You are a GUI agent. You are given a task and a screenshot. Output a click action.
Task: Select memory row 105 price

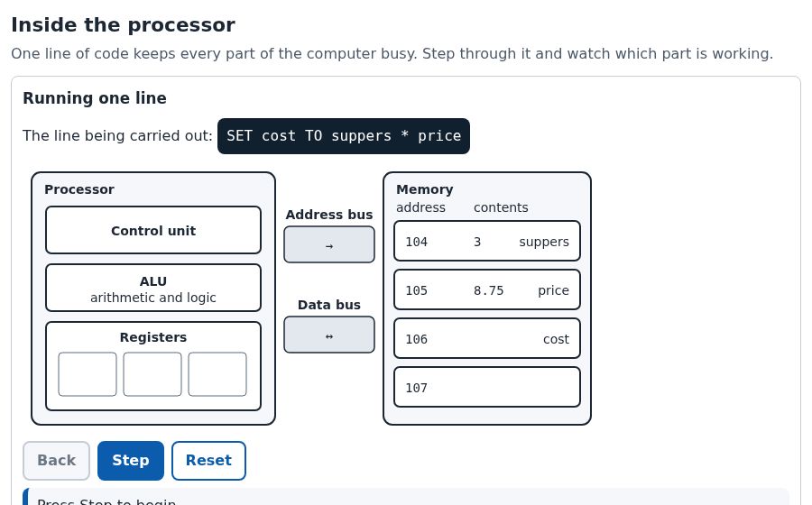point(487,289)
